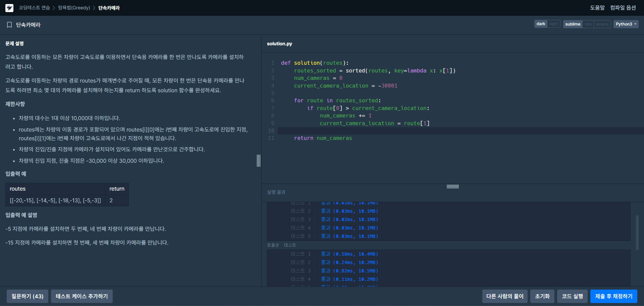Click 테스트 케이스 추가하기 button
Screen dimensions: 644x306
tap(82, 296)
